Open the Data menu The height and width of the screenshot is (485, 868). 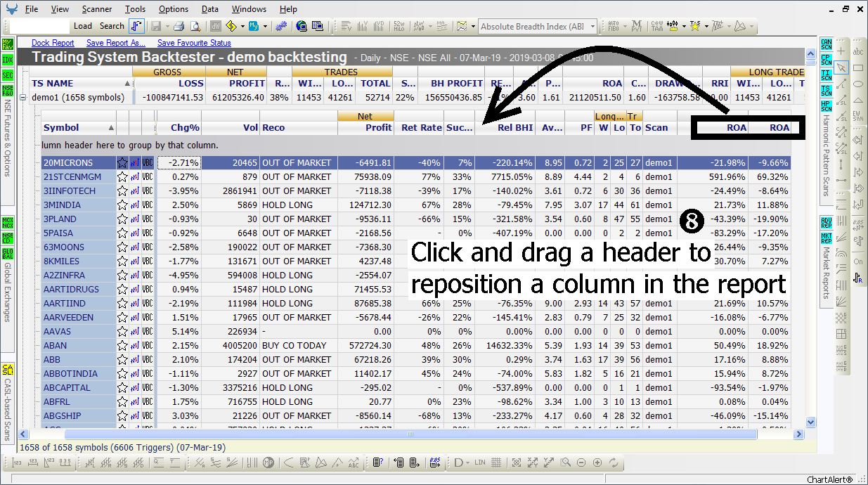pyautogui.click(x=209, y=9)
